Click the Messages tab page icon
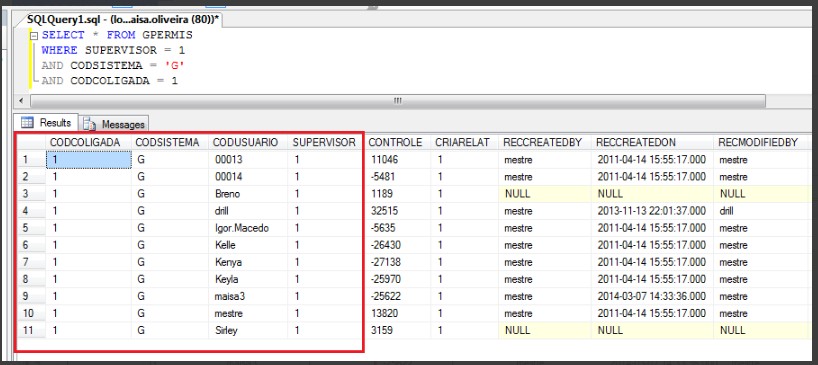818x365 pixels. pos(90,124)
